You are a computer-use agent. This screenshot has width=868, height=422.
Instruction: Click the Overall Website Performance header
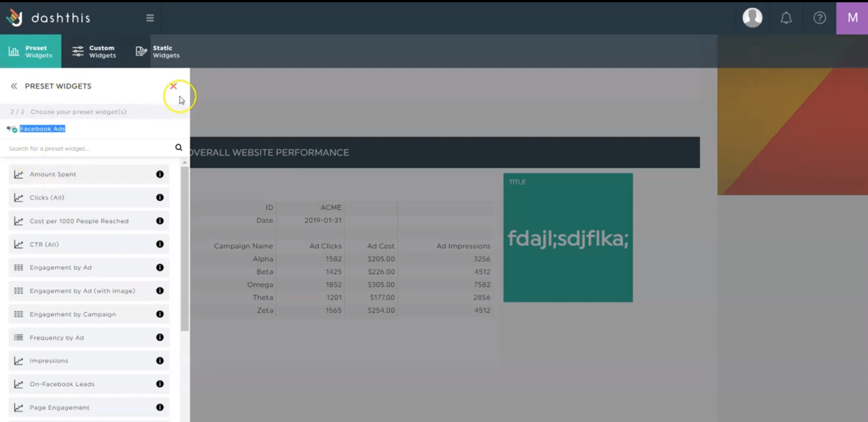(x=445, y=153)
